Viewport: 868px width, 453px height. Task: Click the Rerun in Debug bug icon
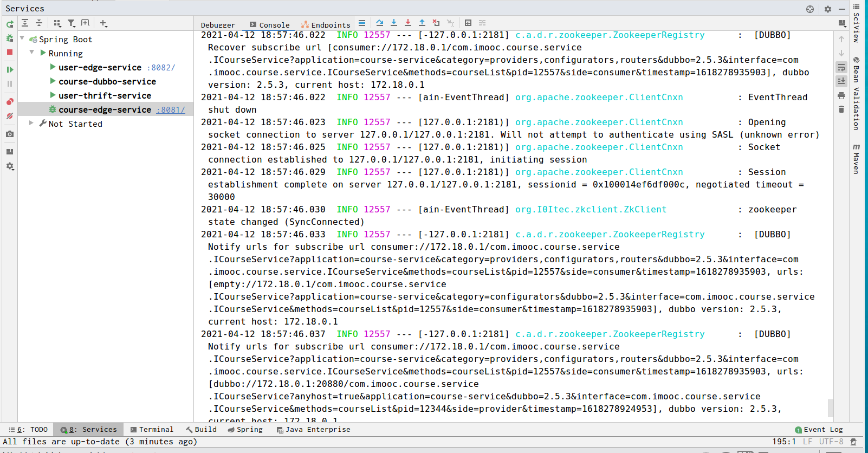pos(10,38)
